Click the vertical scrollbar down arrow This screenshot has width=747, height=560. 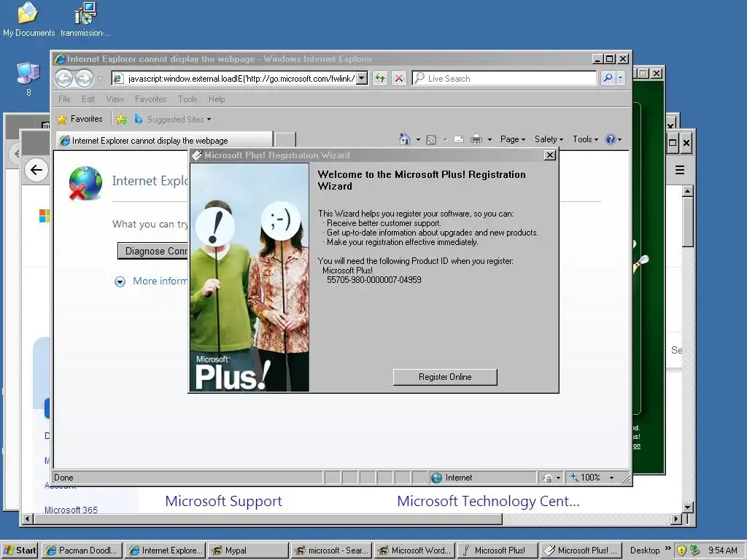coord(687,507)
